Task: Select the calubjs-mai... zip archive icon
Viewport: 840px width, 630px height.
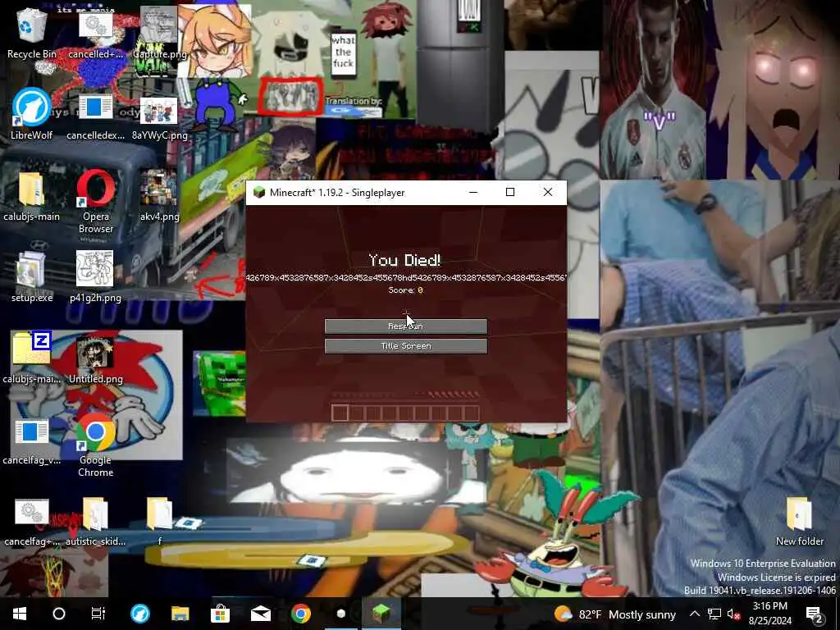Action: (31, 358)
